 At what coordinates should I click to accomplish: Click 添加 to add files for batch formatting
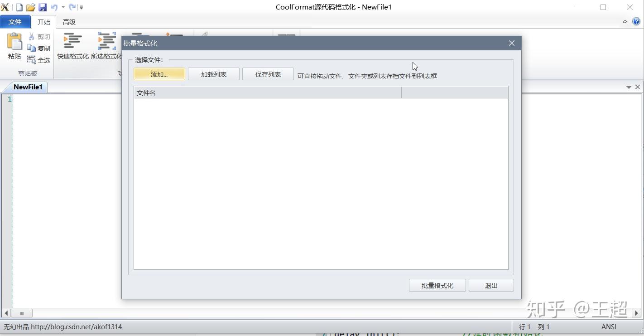[x=159, y=73]
